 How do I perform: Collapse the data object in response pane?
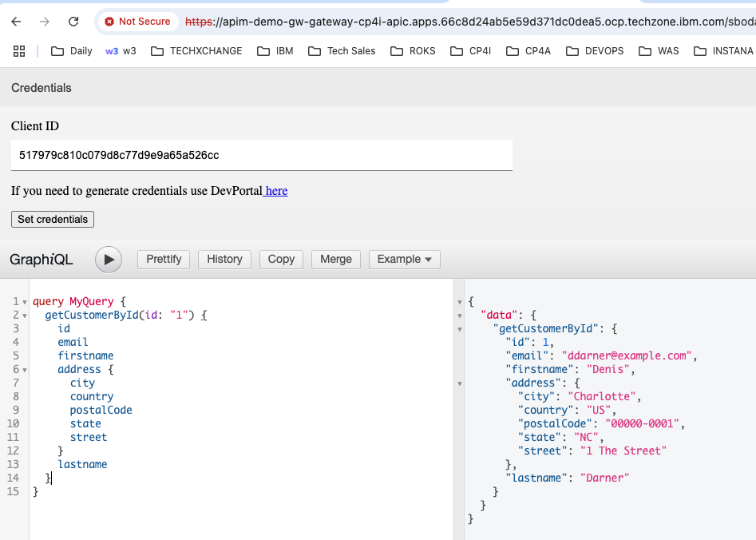tap(460, 316)
